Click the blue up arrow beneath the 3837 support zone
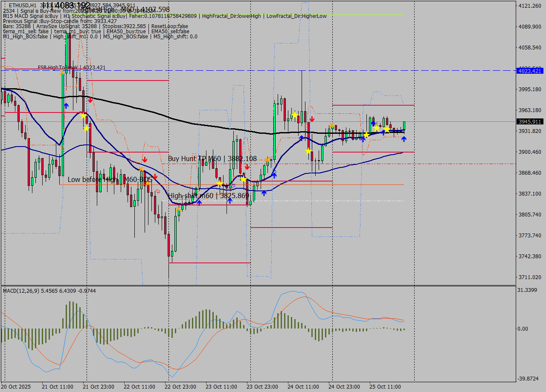Viewport: 546px width, 392px height. [x=229, y=202]
